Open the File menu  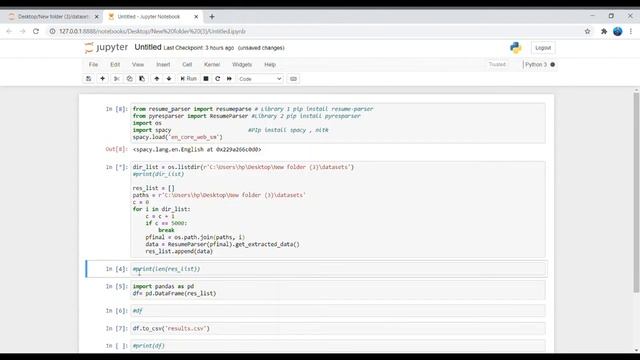(93, 64)
